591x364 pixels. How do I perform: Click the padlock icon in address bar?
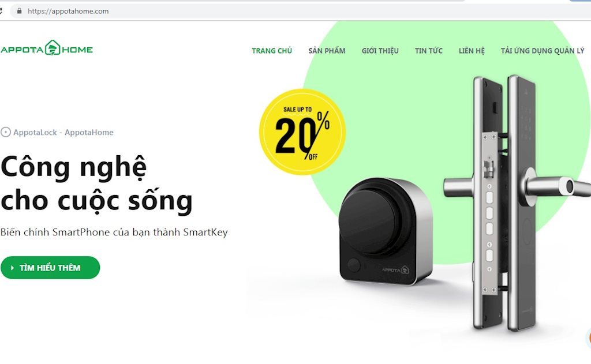pyautogui.click(x=19, y=11)
